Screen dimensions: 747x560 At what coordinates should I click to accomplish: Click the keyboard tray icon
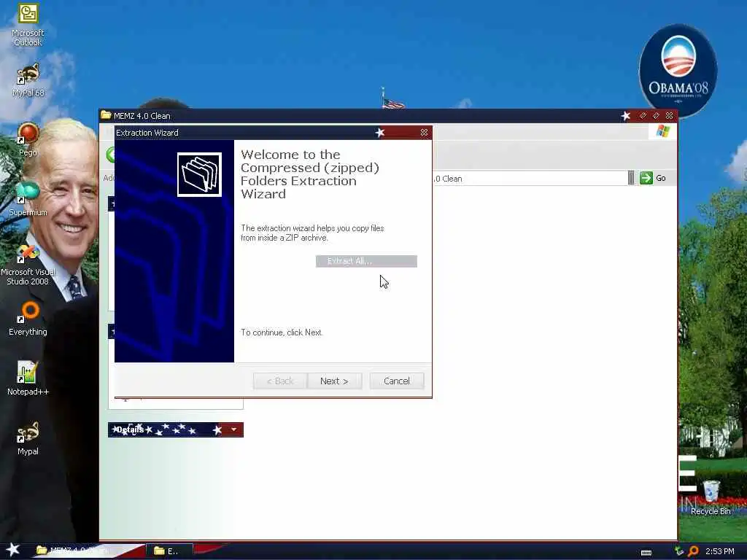pyautogui.click(x=646, y=553)
